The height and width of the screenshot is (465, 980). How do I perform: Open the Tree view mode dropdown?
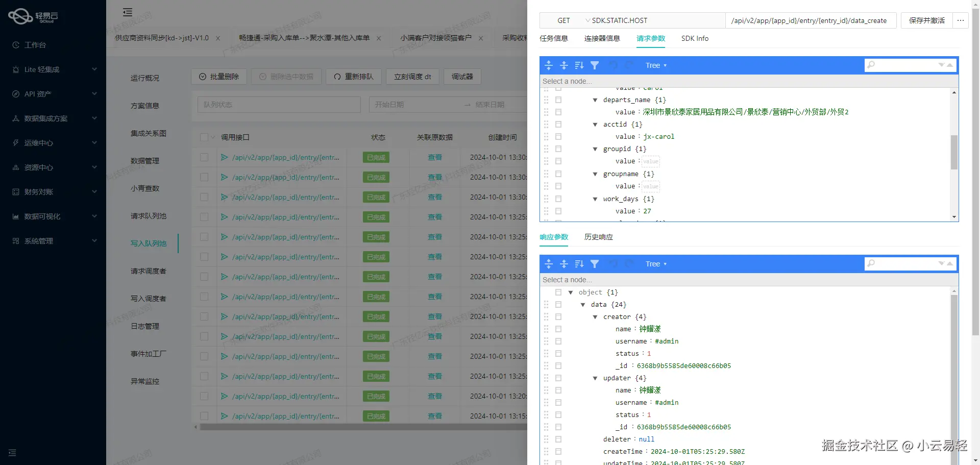(x=656, y=65)
